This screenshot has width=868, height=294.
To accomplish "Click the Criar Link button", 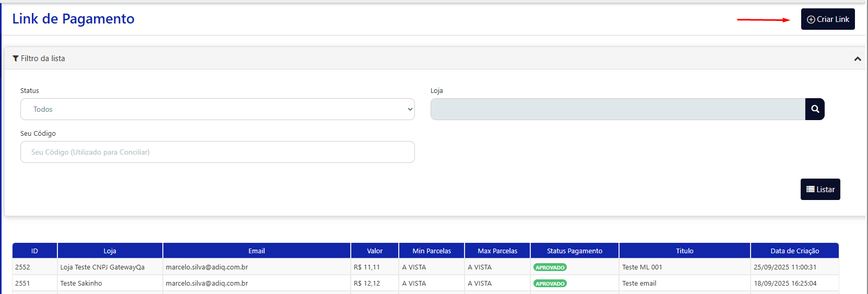I will coord(827,19).
